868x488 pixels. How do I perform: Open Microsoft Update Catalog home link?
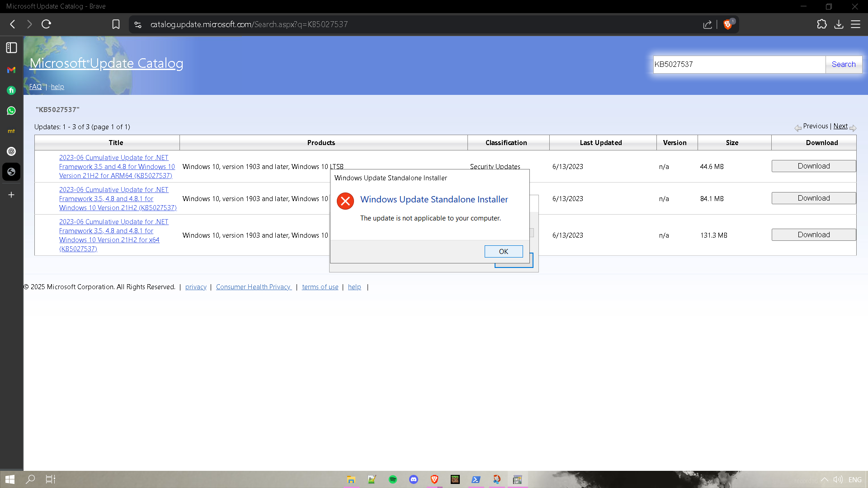click(x=106, y=63)
